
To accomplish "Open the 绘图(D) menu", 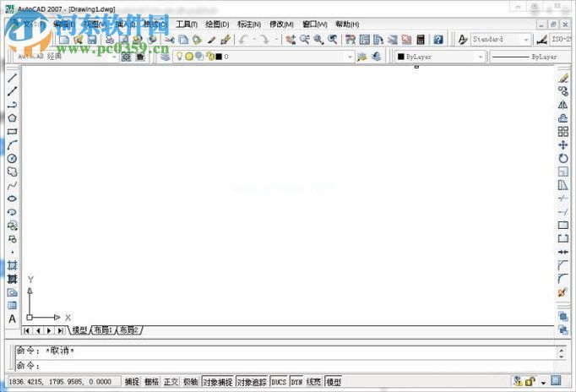I will point(218,24).
